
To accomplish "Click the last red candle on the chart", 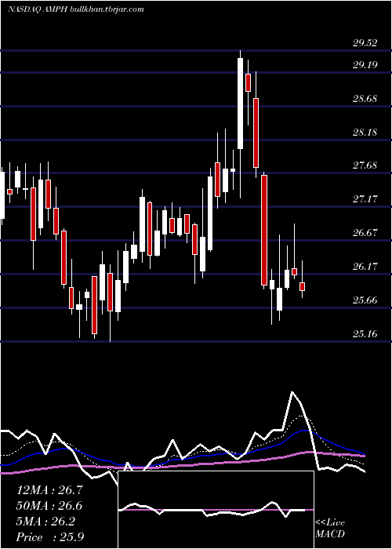I will click(x=303, y=286).
